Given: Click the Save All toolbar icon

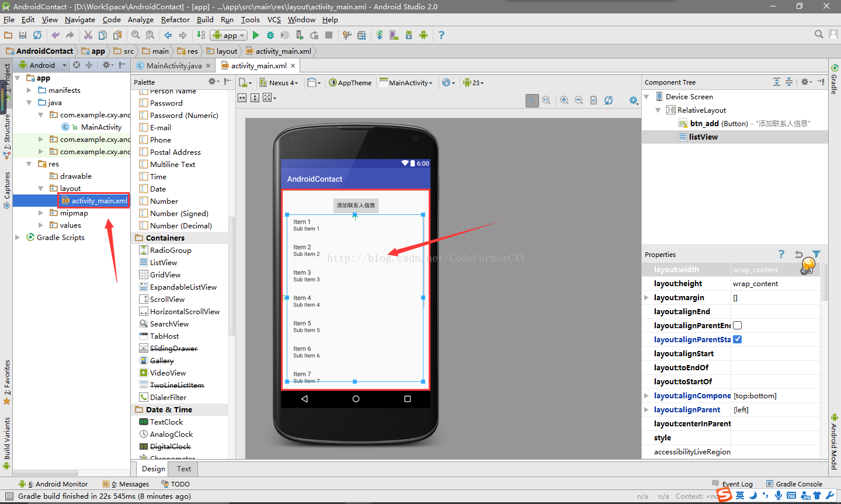Looking at the screenshot, I should [x=23, y=35].
